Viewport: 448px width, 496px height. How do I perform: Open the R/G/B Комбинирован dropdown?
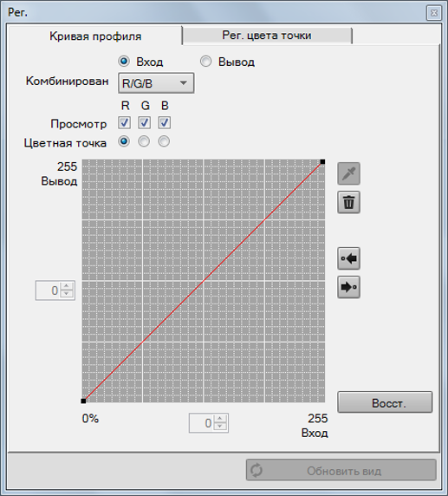(x=156, y=83)
